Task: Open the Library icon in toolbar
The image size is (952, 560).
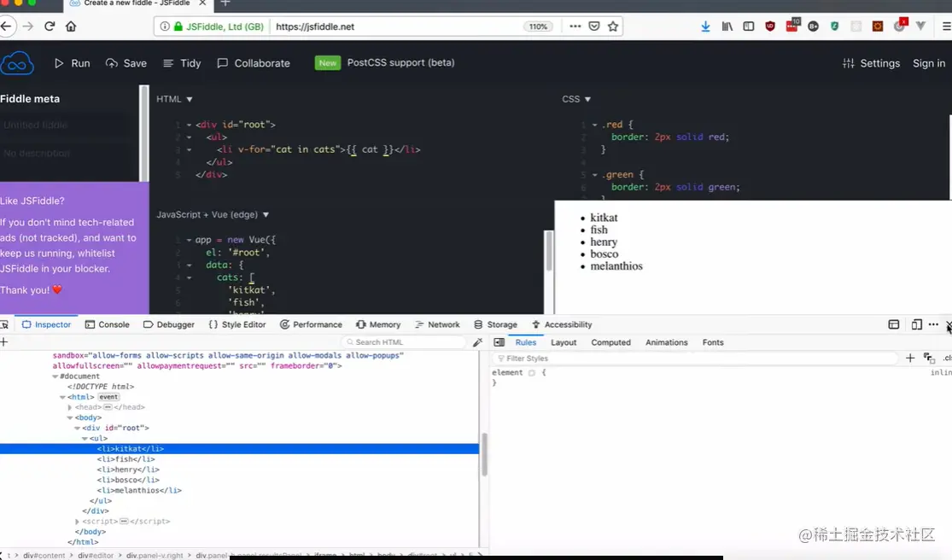Action: click(727, 26)
